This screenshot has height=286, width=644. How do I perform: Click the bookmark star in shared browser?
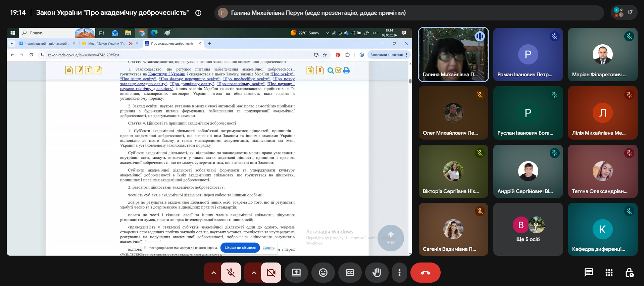tap(325, 55)
